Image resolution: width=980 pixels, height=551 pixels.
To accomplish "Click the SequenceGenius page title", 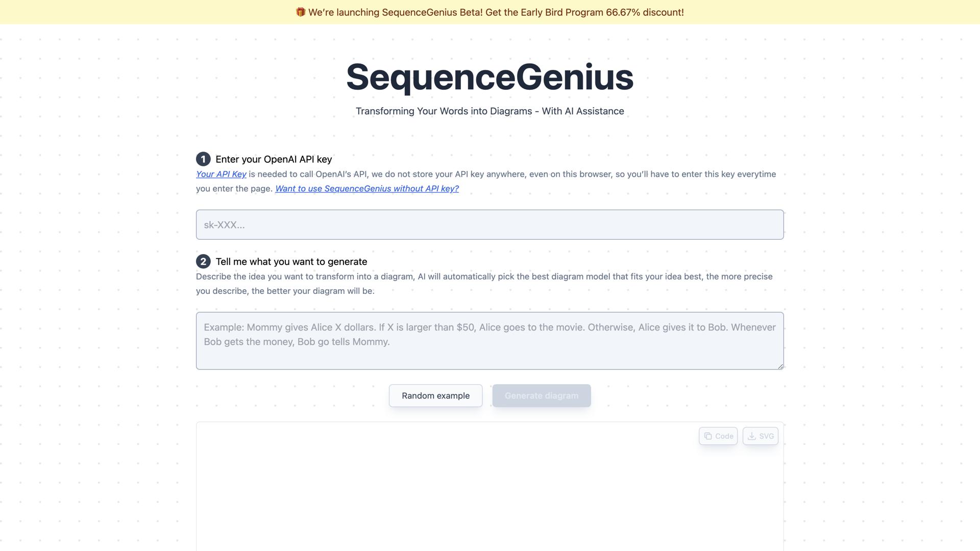I will point(489,77).
